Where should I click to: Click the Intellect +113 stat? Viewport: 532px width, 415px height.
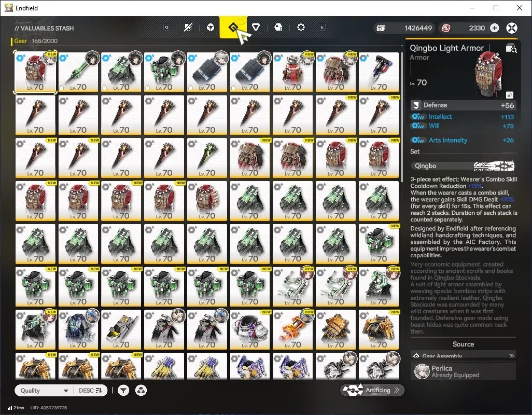tap(463, 117)
